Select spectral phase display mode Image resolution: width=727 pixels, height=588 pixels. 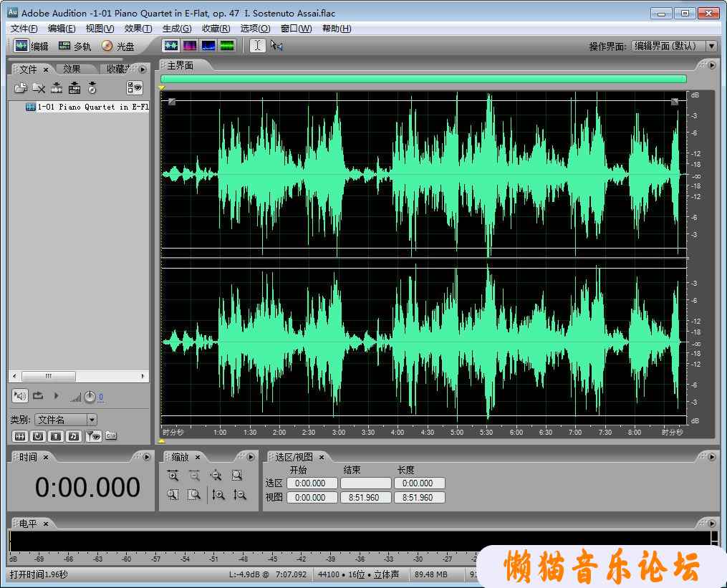(227, 45)
